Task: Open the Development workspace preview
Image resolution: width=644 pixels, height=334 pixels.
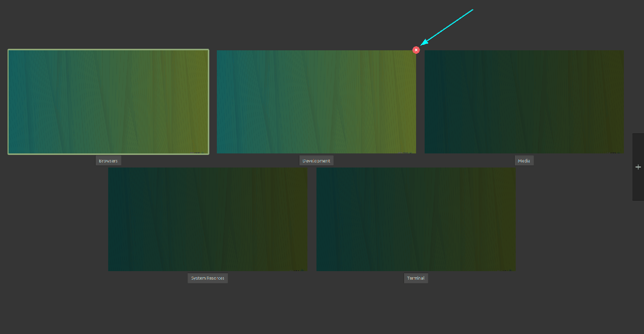Action: coord(316,102)
